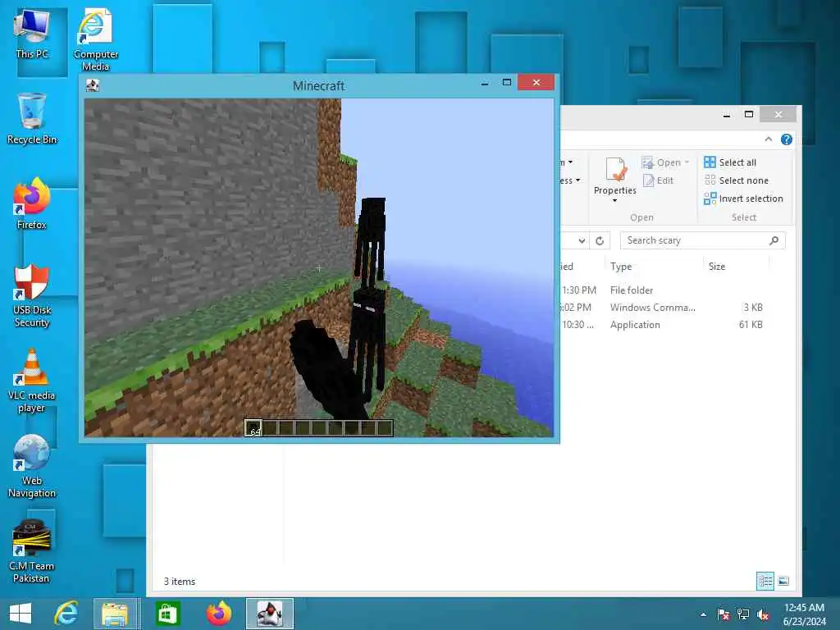Close the Minecraft window
Screen dimensions: 840x630
(536, 83)
